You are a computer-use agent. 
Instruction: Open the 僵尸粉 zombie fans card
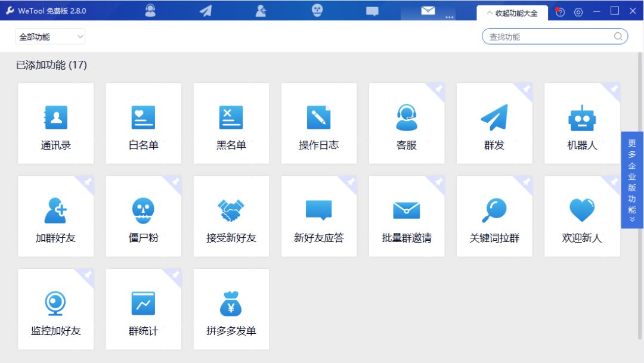click(x=143, y=216)
